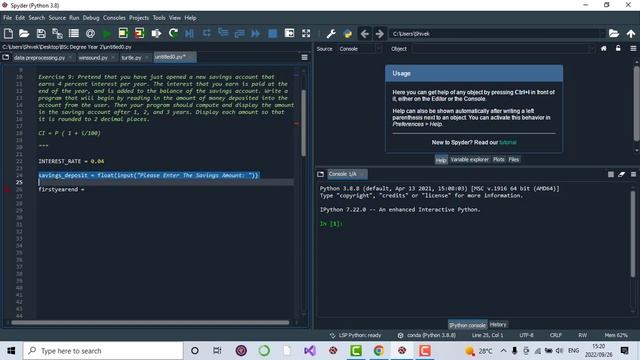Browse console tabs icon
Image resolution: width=640 pixels, height=360 pixels.
pos(320,174)
